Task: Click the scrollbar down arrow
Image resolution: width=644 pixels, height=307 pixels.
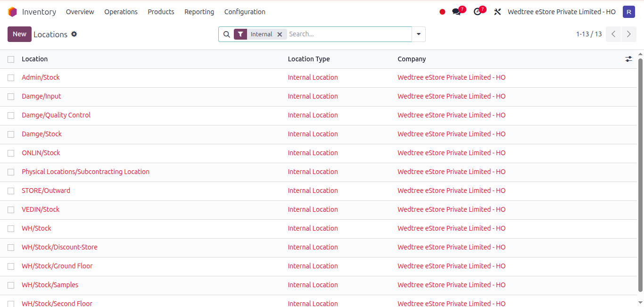Action: [x=640, y=302]
